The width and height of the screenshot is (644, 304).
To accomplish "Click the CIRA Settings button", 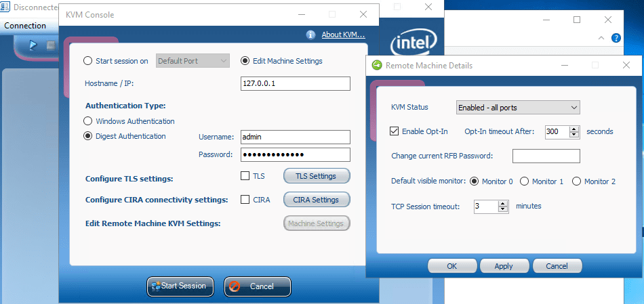I will pyautogui.click(x=317, y=200).
